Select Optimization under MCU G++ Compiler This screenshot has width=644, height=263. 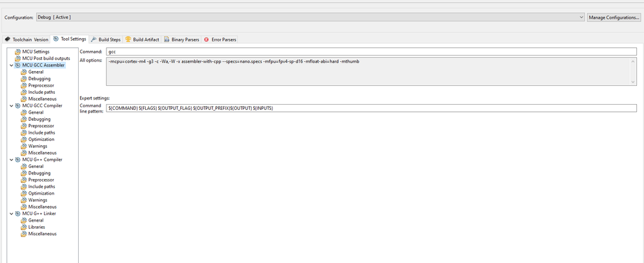(x=41, y=193)
